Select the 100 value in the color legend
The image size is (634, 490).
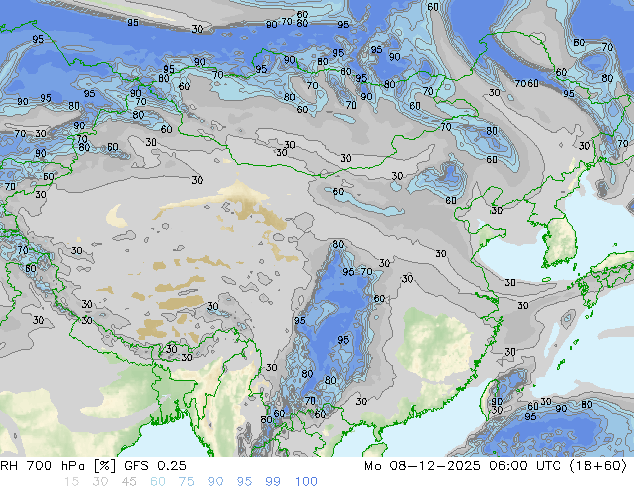tap(306, 482)
